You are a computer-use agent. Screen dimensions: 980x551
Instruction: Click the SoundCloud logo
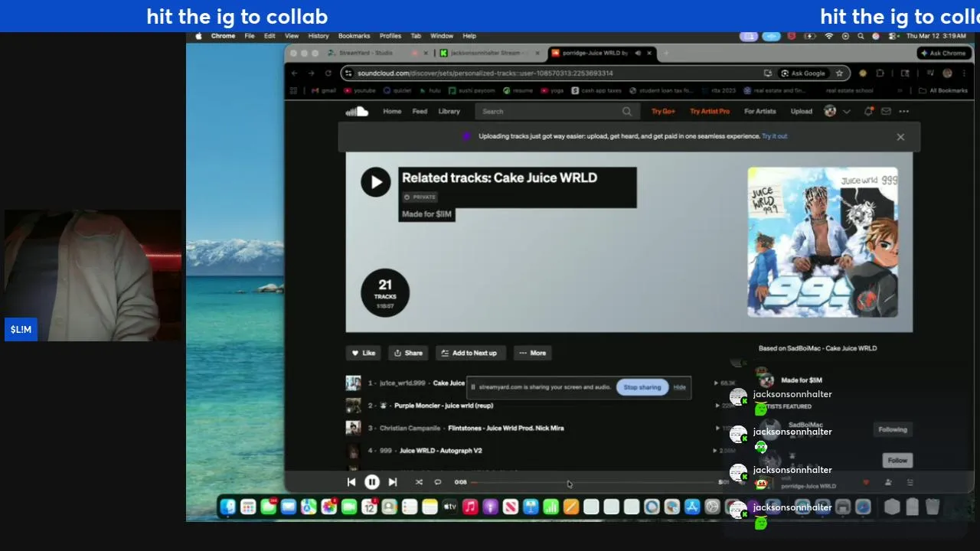[x=357, y=112]
